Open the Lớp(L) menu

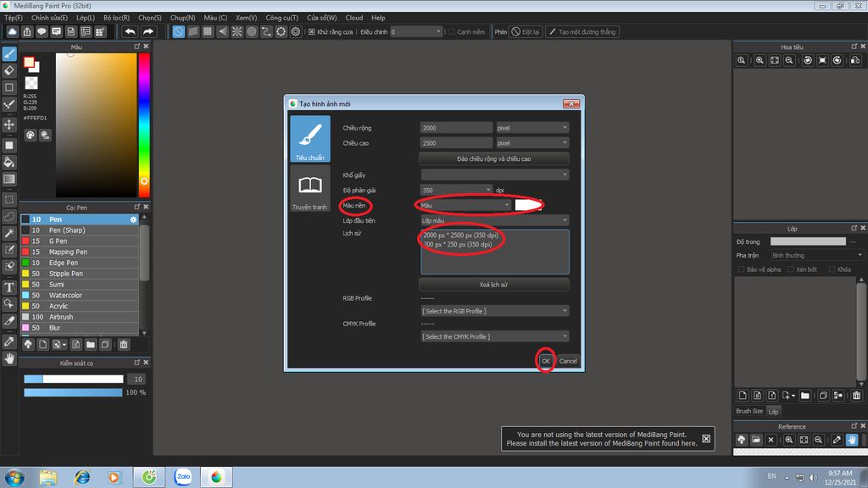[86, 18]
